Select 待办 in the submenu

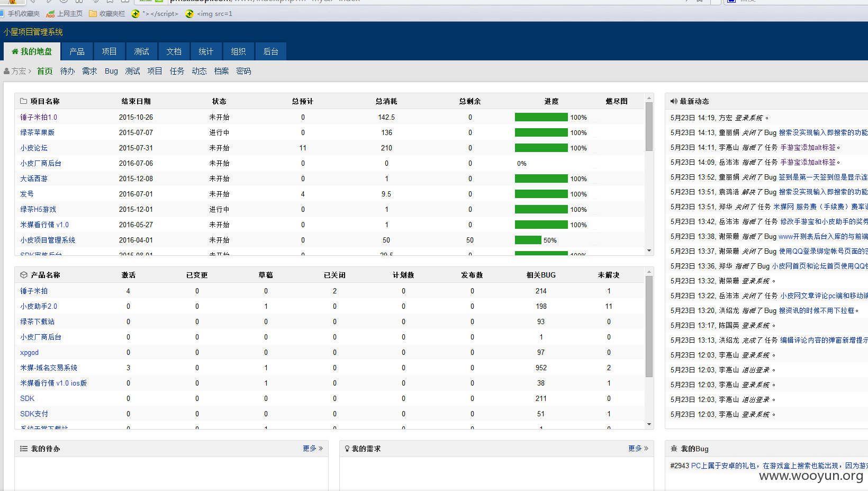tap(67, 71)
